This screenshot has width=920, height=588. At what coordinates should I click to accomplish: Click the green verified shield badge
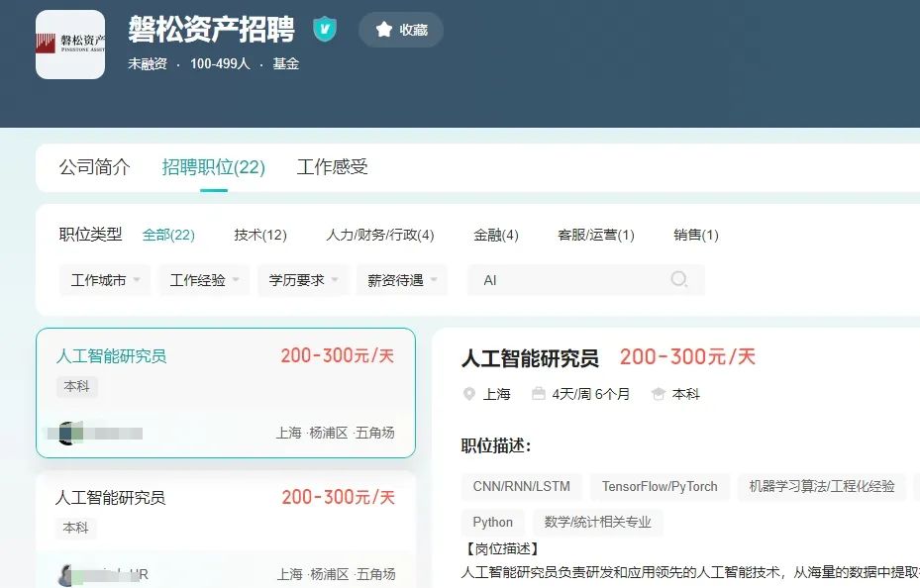(x=325, y=30)
